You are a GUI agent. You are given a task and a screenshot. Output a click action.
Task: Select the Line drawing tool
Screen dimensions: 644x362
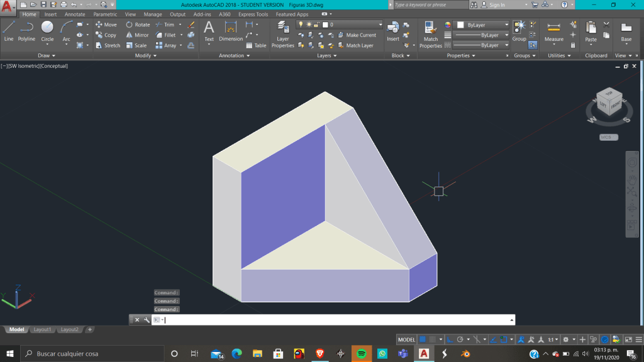tap(9, 30)
